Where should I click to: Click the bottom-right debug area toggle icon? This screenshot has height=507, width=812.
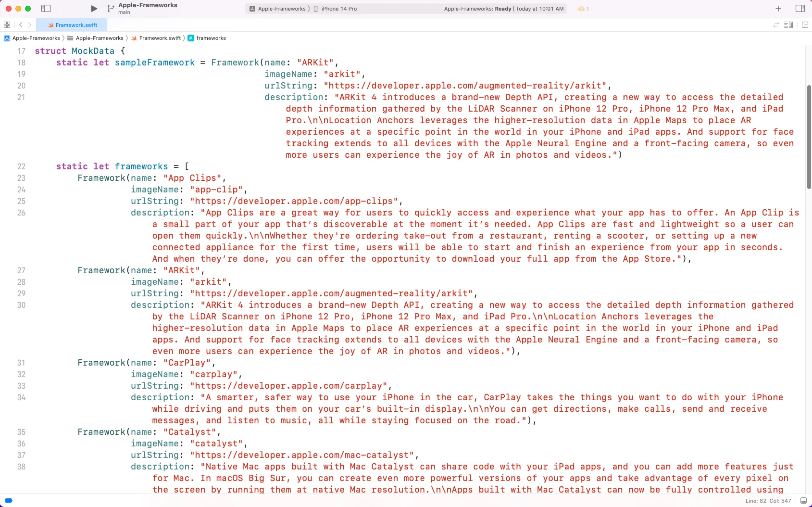tap(803, 501)
